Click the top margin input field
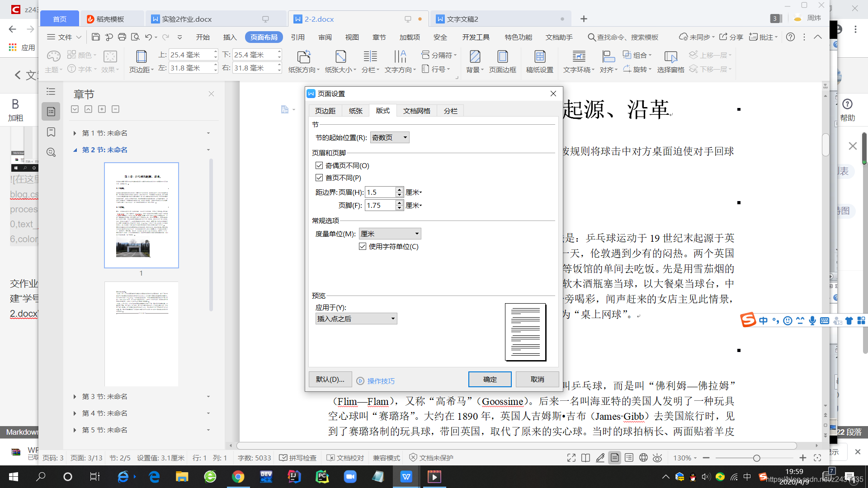The image size is (868, 488). point(190,55)
